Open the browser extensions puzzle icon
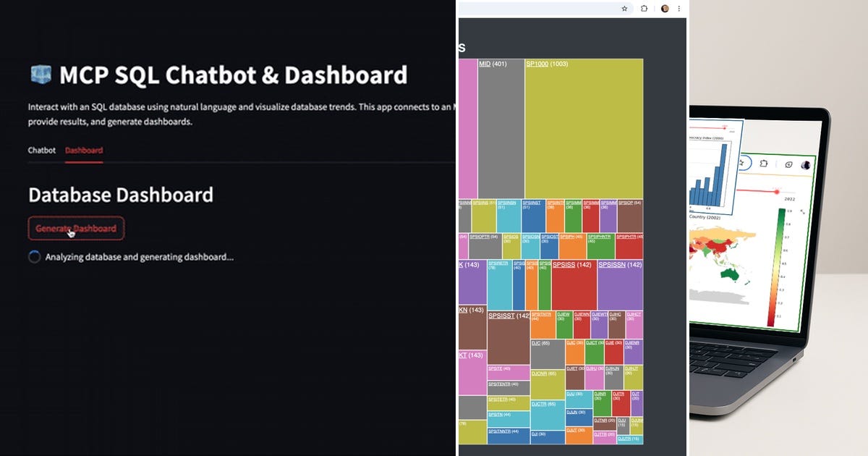 pyautogui.click(x=644, y=9)
